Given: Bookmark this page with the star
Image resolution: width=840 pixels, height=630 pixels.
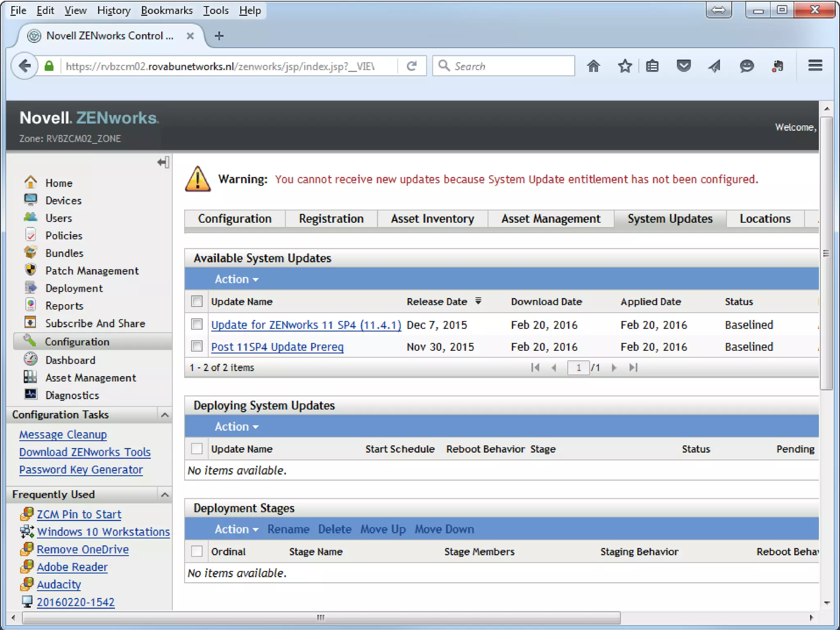Looking at the screenshot, I should [625, 66].
